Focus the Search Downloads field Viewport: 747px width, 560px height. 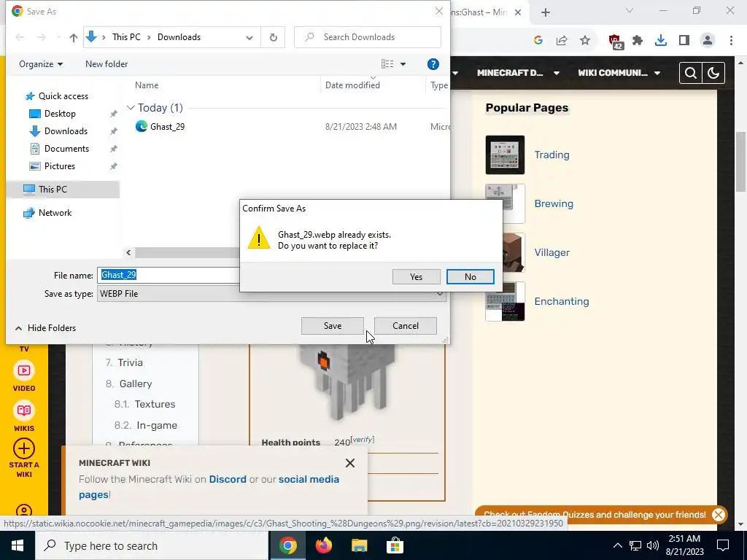[368, 37]
